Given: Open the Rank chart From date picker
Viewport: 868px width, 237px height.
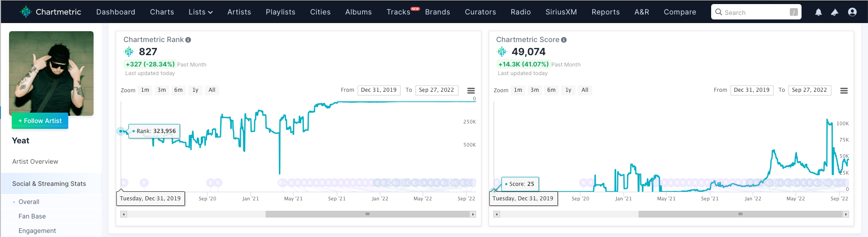Looking at the screenshot, I should pos(378,90).
